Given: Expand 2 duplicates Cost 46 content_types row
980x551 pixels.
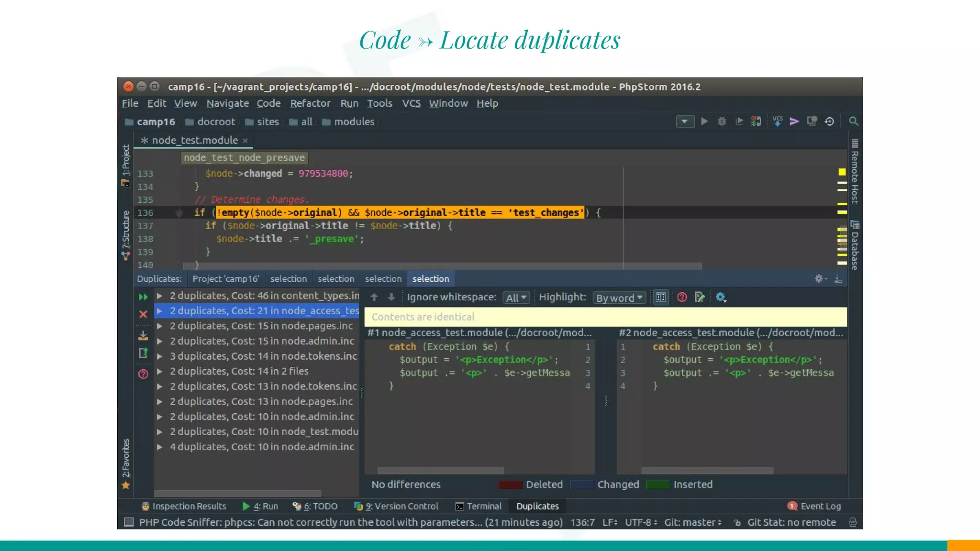Looking at the screenshot, I should tap(160, 296).
